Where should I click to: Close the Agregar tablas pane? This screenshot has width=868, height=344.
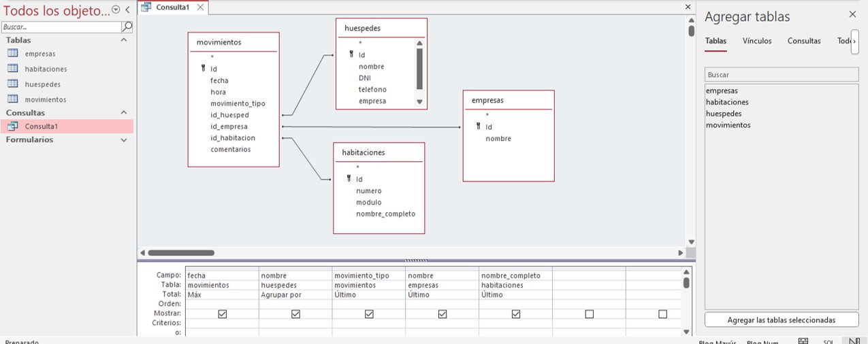click(852, 14)
